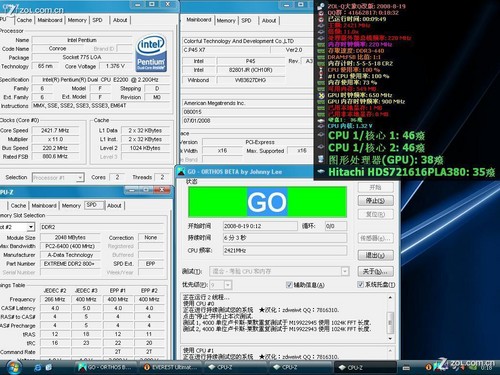500x375 pixels.
Task: Click the duration field showing 6 分 3 秒
Action: click(285, 238)
